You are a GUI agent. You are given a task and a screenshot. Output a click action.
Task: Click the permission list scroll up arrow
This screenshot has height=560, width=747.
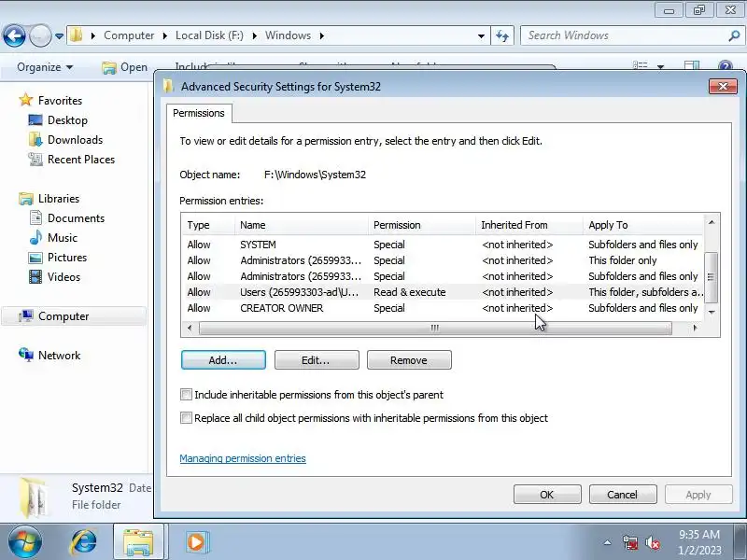[x=712, y=222]
